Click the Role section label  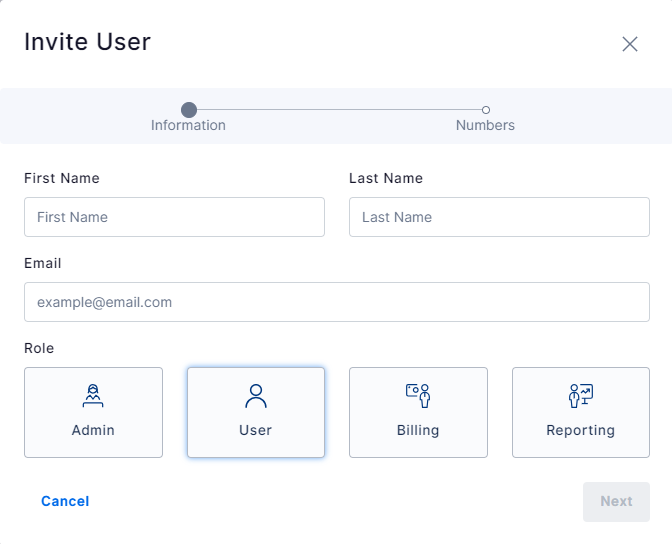tap(39, 348)
